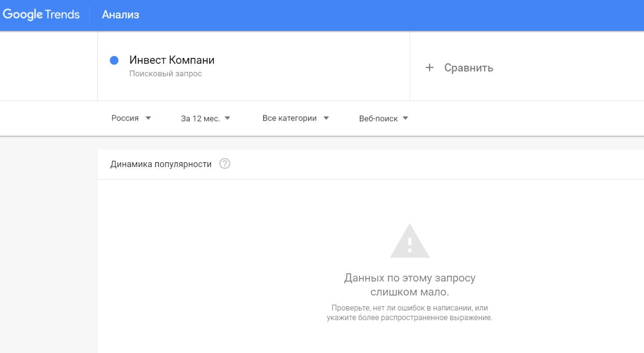644x353 pixels.
Task: Click the arrow beside Веб-поиск
Action: click(405, 119)
